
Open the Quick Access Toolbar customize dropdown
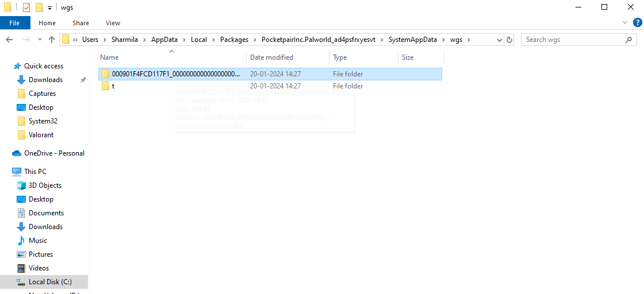click(50, 7)
